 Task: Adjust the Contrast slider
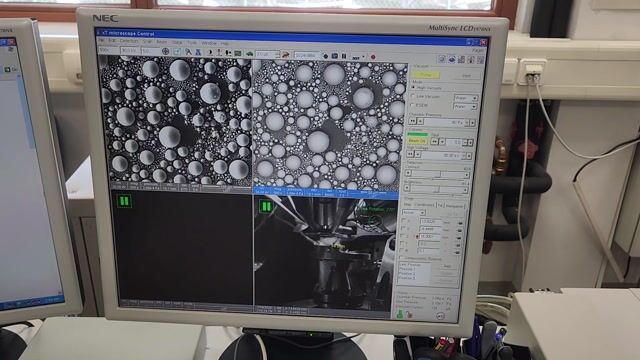[437, 174]
